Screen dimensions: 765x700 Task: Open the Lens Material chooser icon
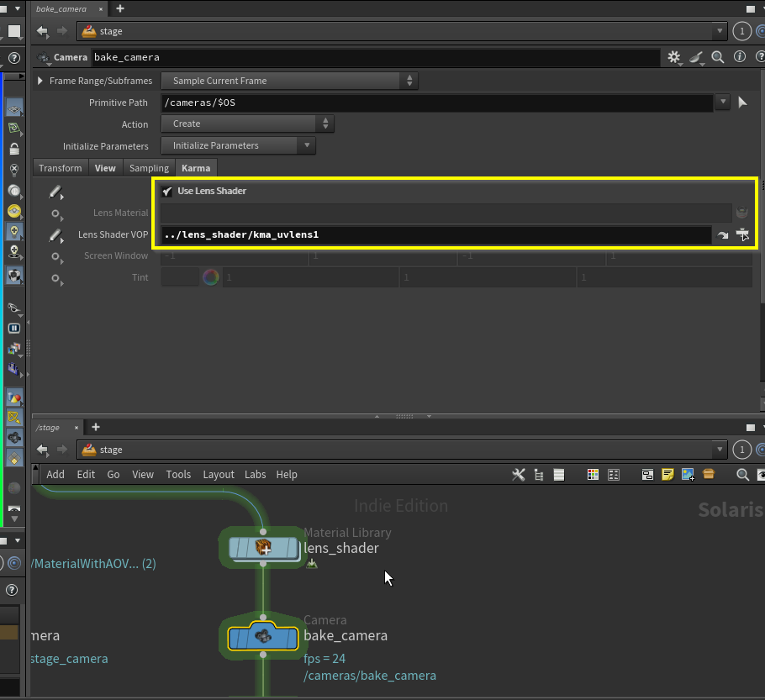pyautogui.click(x=741, y=213)
